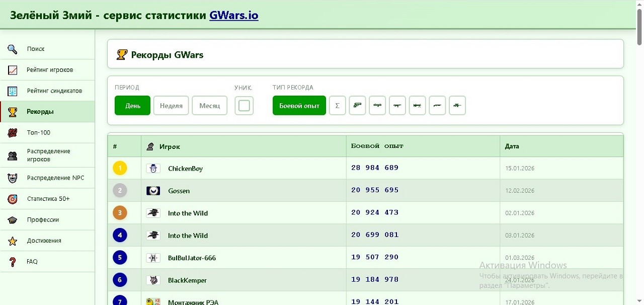Select the grenade launcher record type icon
Viewport: 644px width, 305px height.
pyautogui.click(x=377, y=105)
